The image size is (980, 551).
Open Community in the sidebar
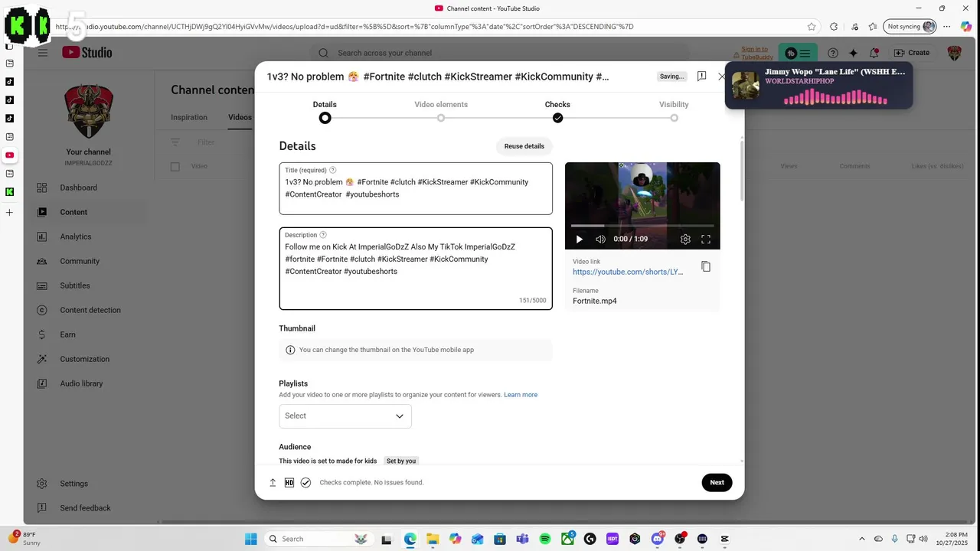point(80,261)
